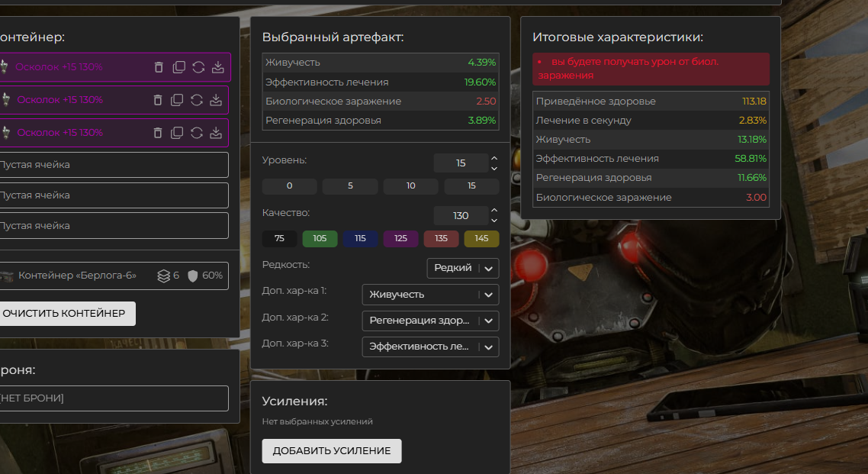This screenshot has width=868, height=474.
Task: Pick the gold 145 quality preset
Action: point(481,239)
